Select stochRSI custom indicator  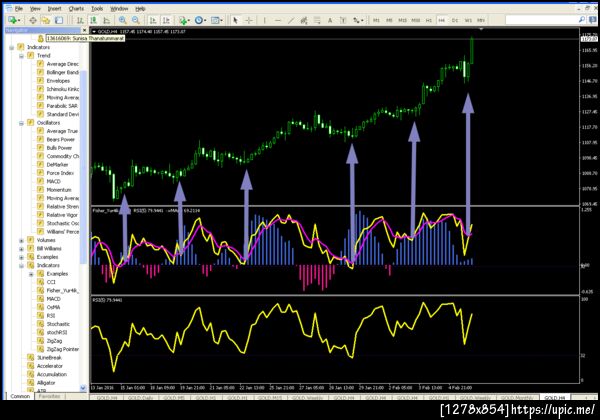(57, 332)
